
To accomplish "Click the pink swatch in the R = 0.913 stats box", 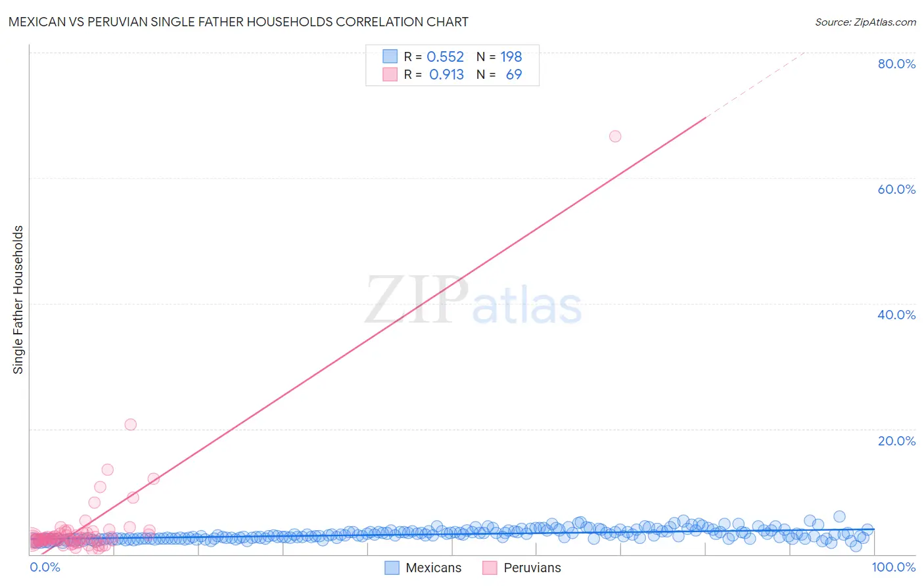I will (390, 74).
